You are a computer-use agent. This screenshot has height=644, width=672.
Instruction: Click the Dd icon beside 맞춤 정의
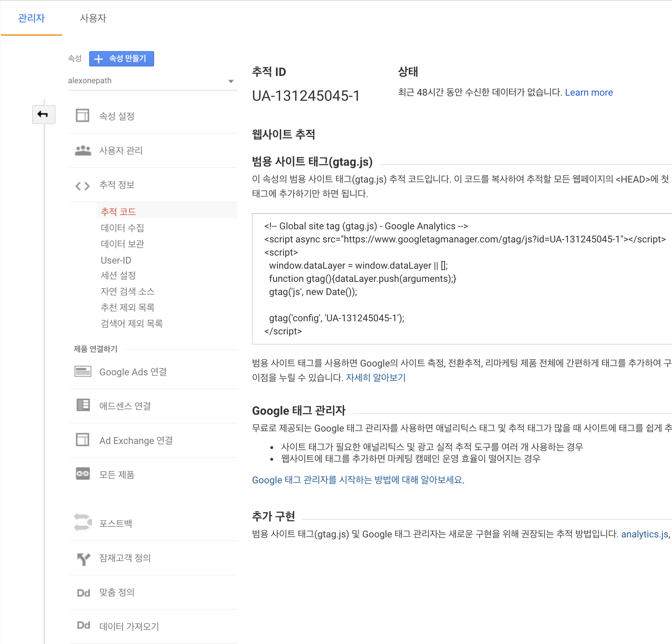(x=84, y=593)
